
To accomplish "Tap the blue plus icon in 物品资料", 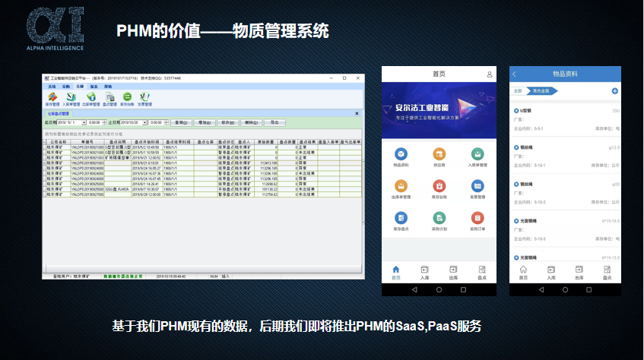I will (x=614, y=91).
